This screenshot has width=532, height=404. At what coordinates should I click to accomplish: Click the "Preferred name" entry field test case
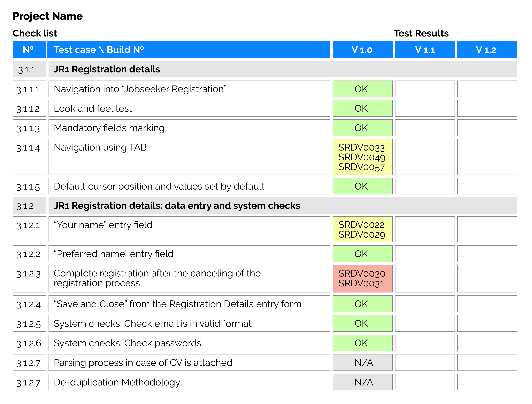click(x=189, y=254)
